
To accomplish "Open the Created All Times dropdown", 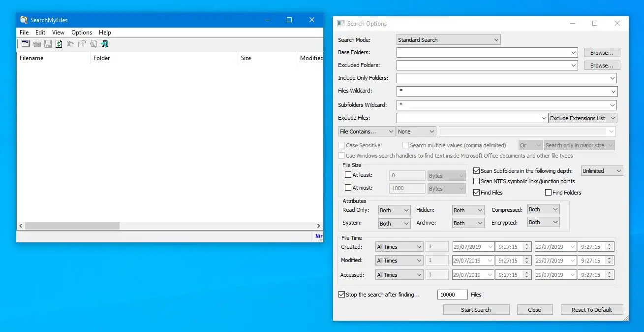I will point(399,247).
